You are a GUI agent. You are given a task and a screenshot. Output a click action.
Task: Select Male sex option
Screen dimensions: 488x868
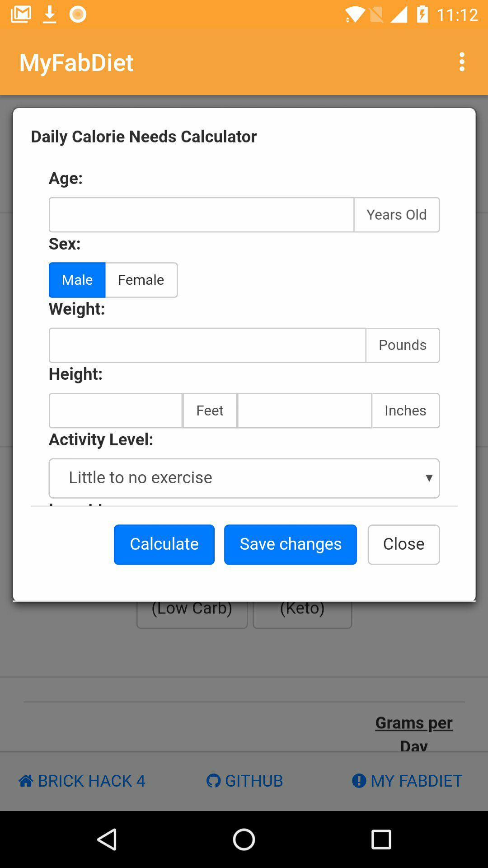(x=77, y=280)
